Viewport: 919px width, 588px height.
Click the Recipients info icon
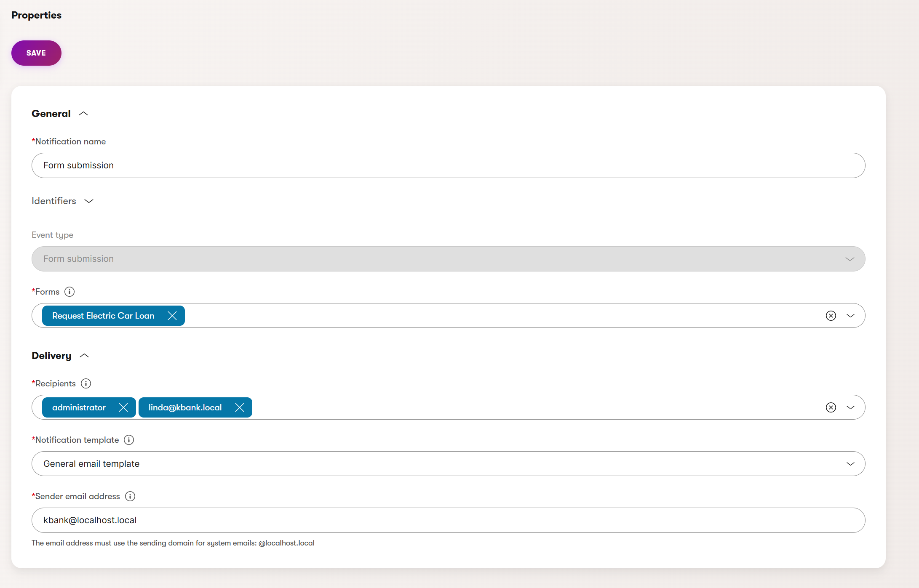[x=86, y=383]
